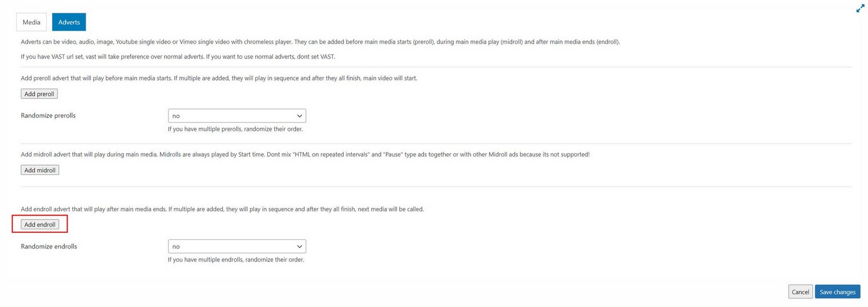Click the chevron arrow on Randomize endrolls
This screenshot has width=868, height=307.
[x=299, y=246]
